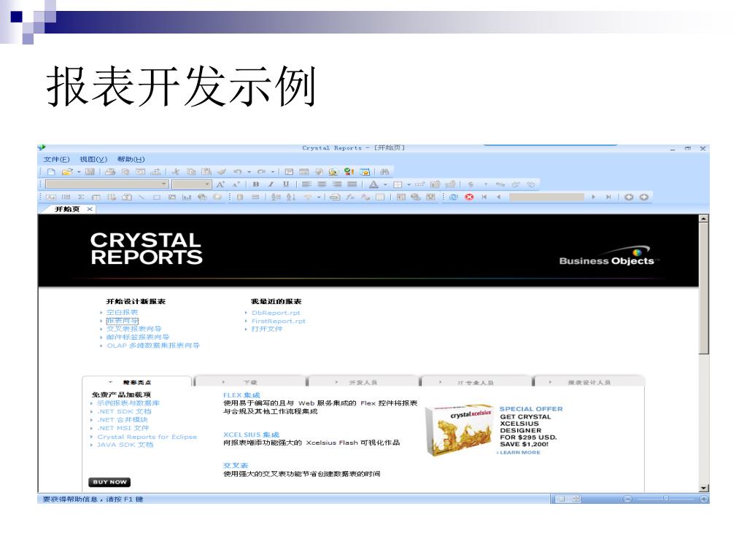
Task: Open the font size combo box
Action: (192, 184)
